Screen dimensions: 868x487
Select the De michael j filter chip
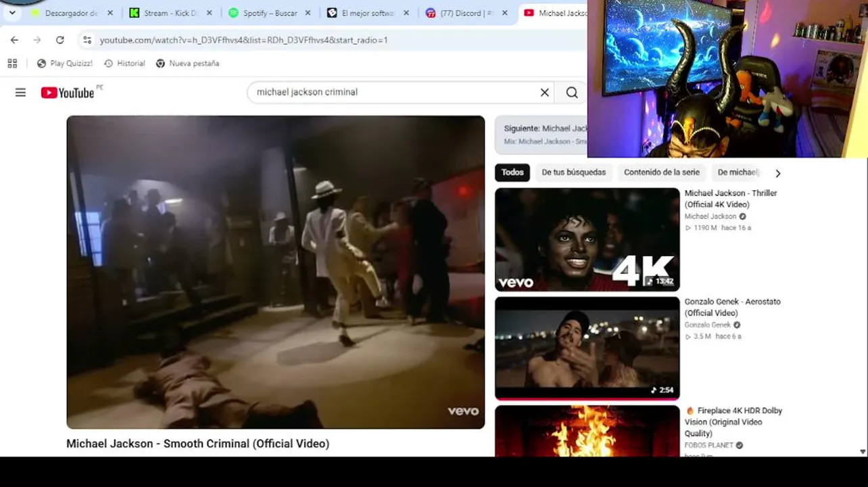pos(738,172)
